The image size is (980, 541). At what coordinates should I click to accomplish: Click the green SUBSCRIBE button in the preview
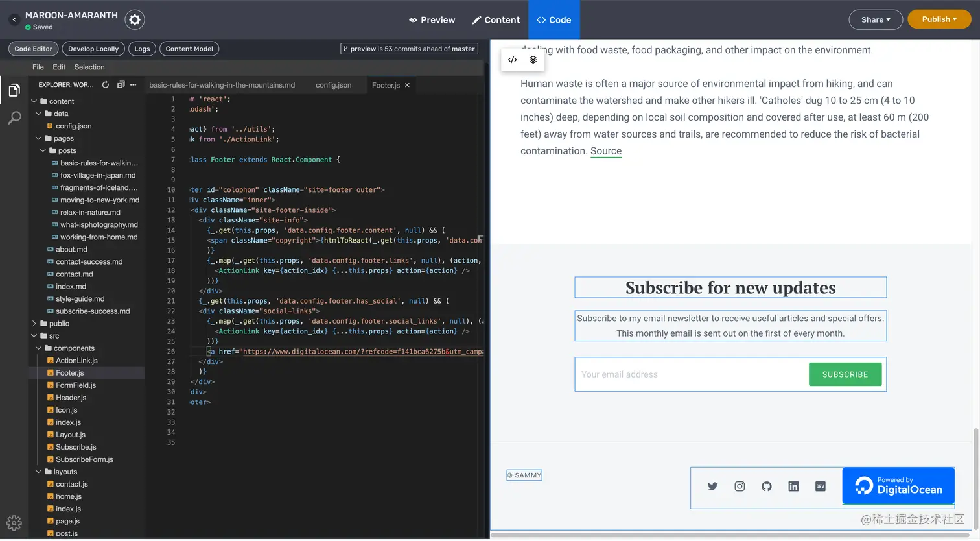tap(845, 374)
